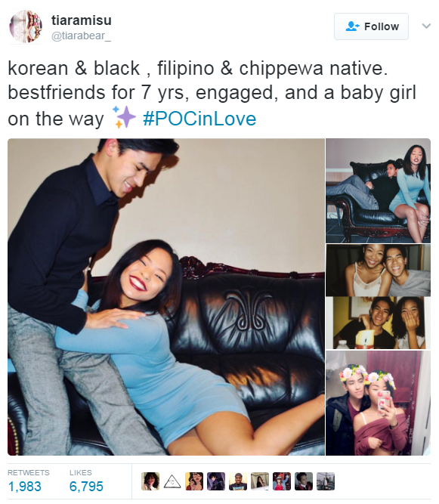View the large couple photo on the couch
The image size is (439, 504).
(166, 297)
